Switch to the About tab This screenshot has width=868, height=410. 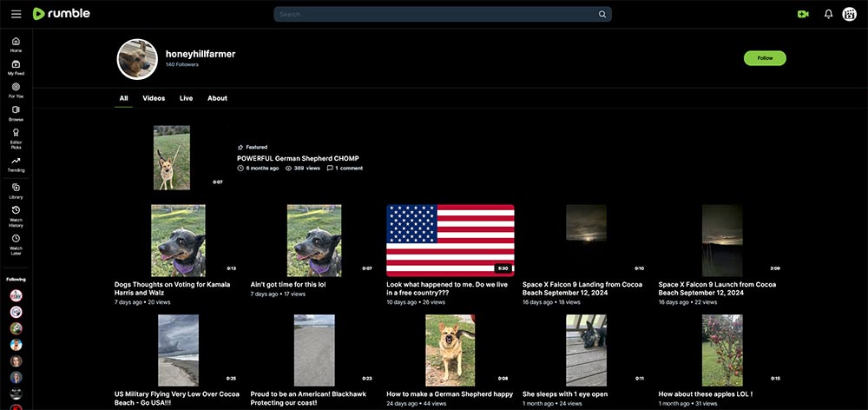pos(218,98)
